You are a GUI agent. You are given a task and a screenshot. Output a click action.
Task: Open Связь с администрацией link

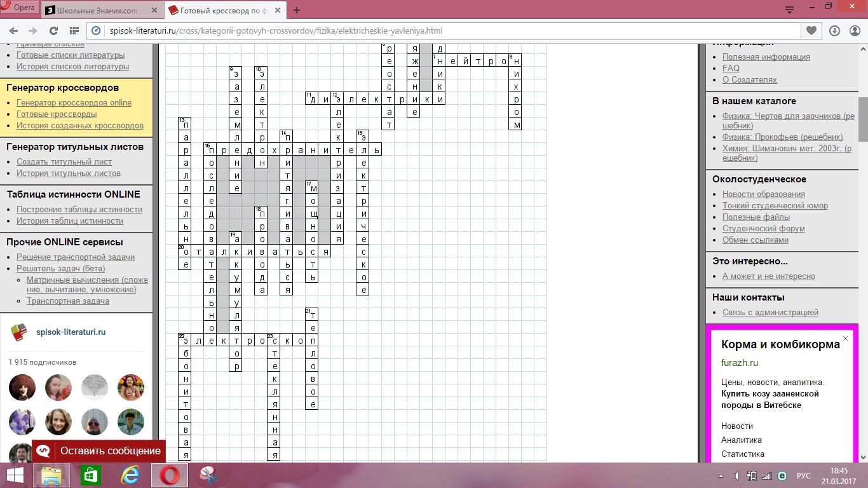[x=770, y=313]
